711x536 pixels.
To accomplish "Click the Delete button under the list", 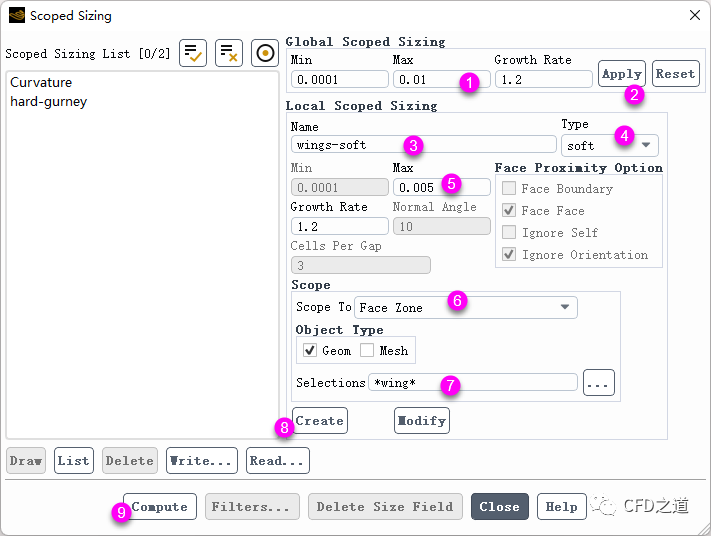I will [x=130, y=460].
